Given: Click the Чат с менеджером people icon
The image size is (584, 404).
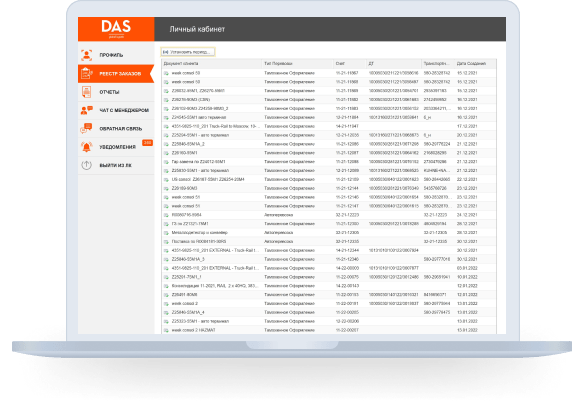Looking at the screenshot, I should (x=86, y=110).
